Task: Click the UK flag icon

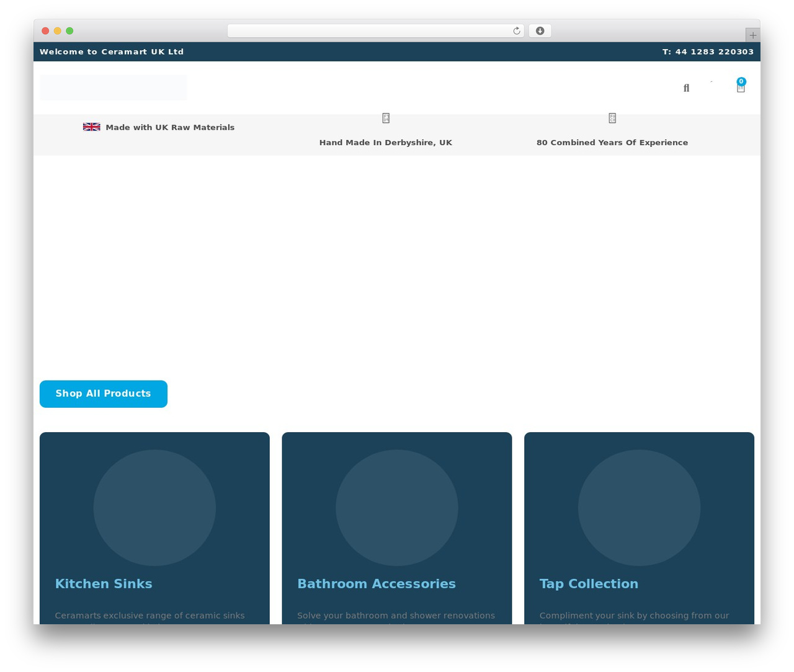Action: pos(92,127)
